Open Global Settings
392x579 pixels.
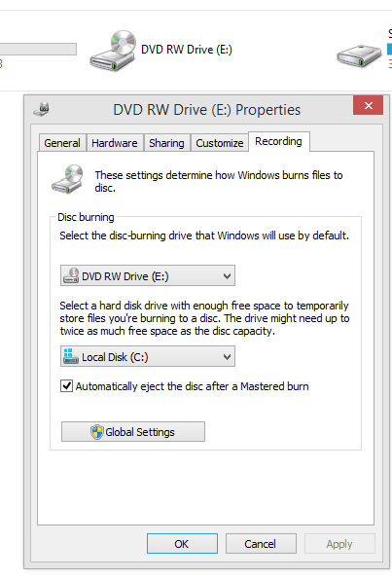click(x=133, y=432)
